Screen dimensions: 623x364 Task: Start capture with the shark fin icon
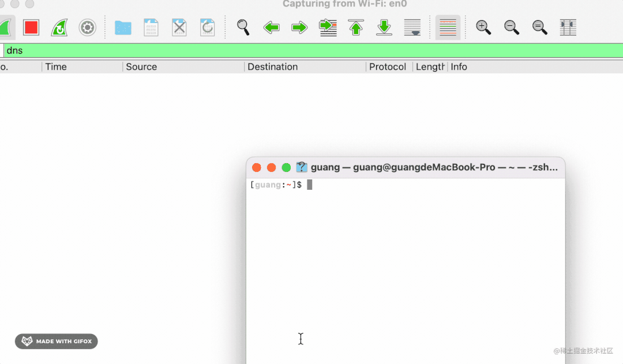(6, 28)
